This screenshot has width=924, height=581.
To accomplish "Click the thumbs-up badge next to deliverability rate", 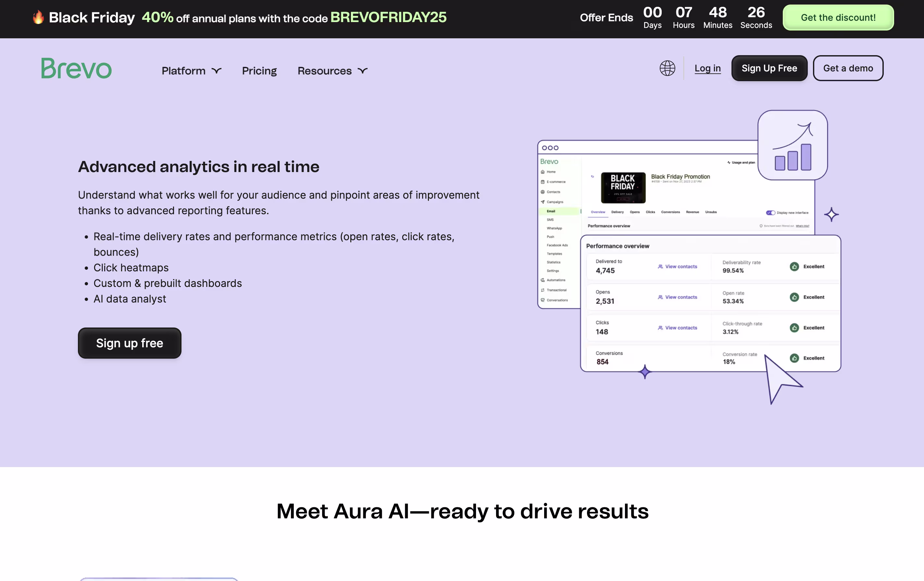I will tap(794, 266).
